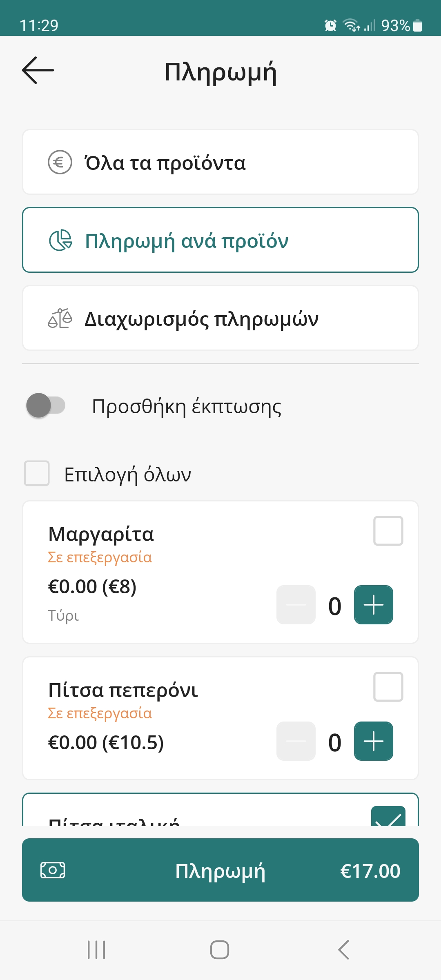Screen dimensions: 441x980
Task: Open Android recent apps navigation icon
Action: tap(96, 949)
